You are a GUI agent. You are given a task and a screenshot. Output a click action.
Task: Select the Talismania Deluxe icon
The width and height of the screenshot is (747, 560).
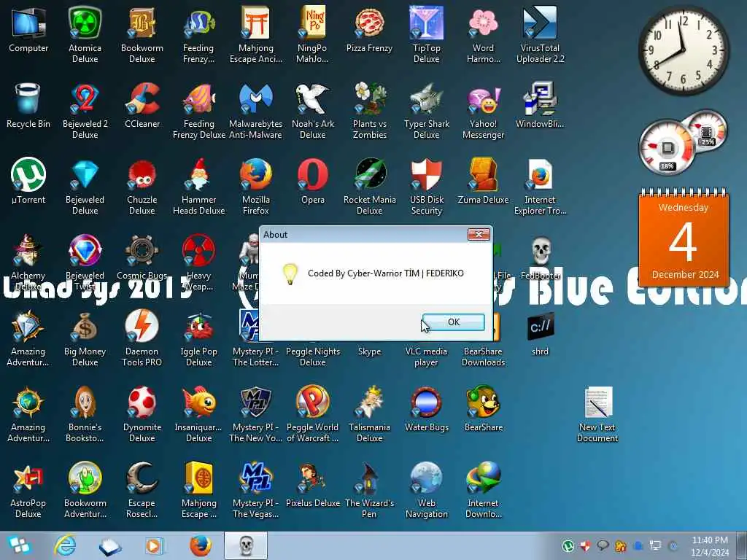pyautogui.click(x=369, y=414)
